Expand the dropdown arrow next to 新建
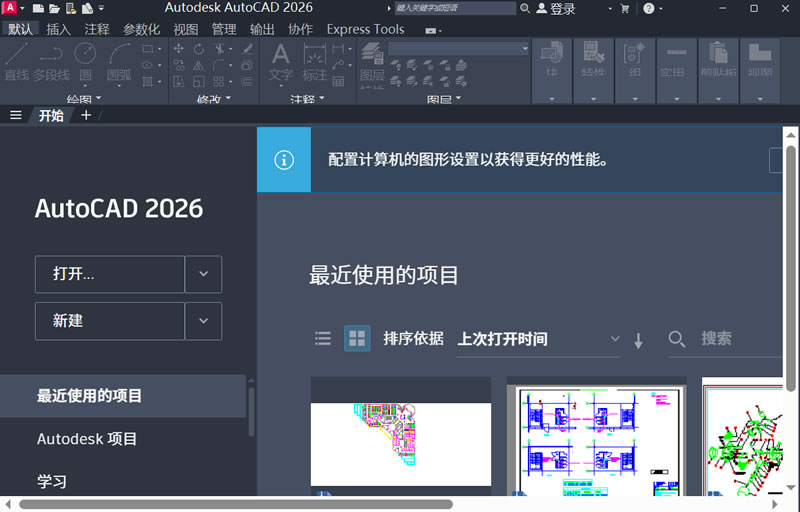This screenshot has height=512, width=800. (x=203, y=321)
